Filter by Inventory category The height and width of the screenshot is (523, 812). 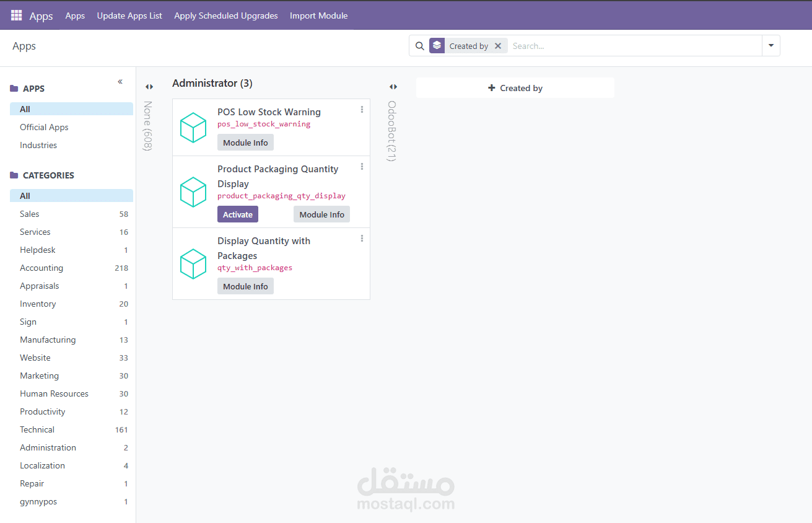[71, 304]
